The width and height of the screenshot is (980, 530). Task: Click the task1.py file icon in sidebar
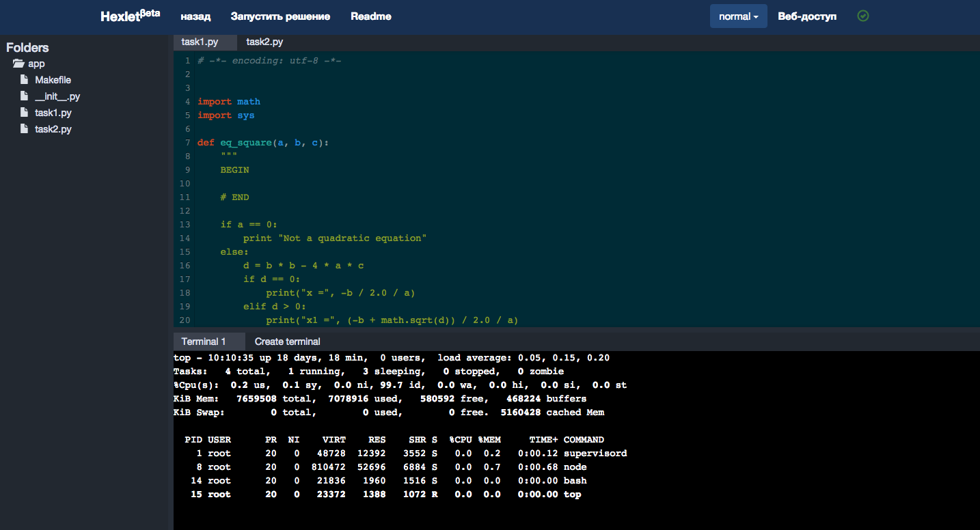tap(24, 113)
